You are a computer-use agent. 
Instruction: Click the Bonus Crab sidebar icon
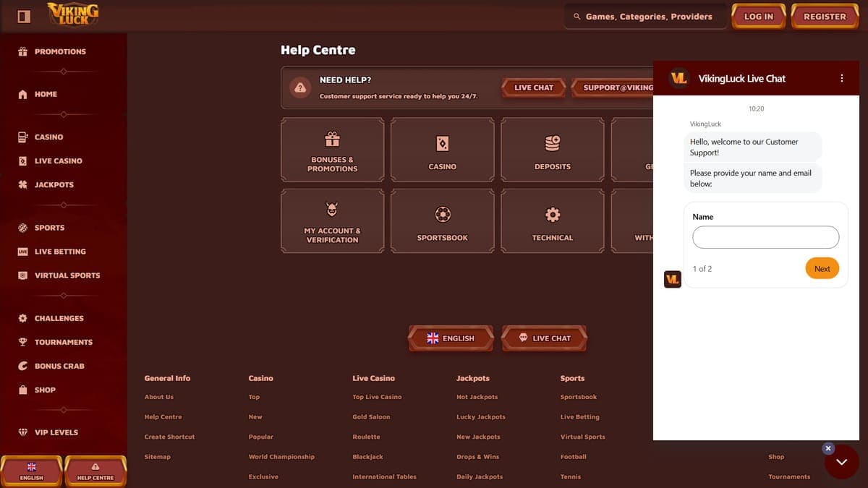tap(22, 366)
